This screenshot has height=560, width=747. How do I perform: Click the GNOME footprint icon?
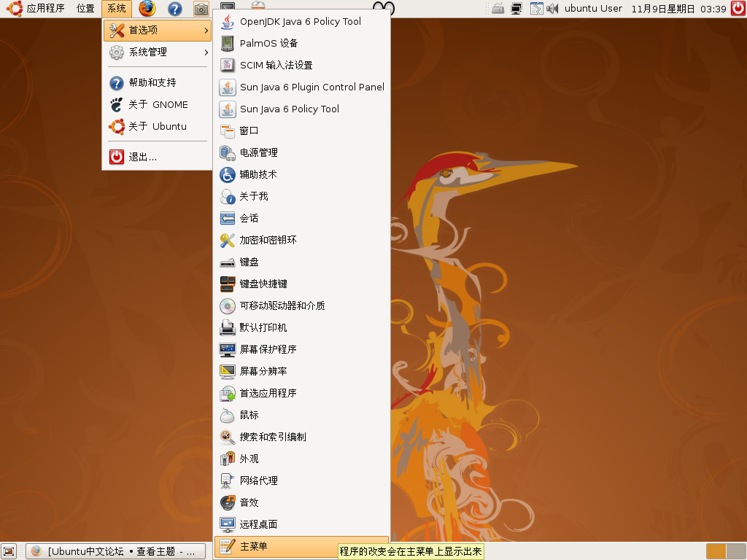[x=117, y=105]
